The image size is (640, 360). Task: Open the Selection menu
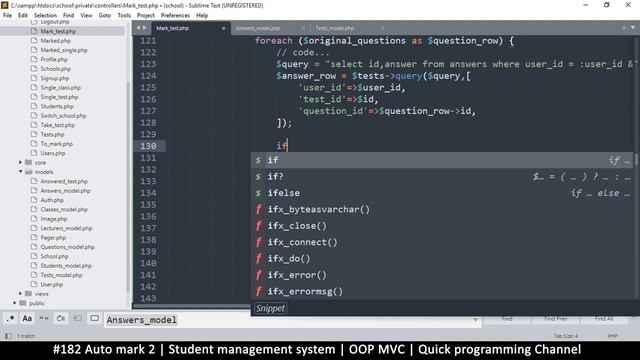click(x=45, y=16)
